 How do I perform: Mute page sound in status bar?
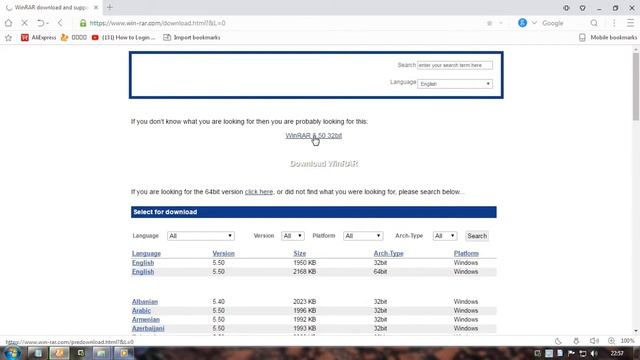click(594, 341)
